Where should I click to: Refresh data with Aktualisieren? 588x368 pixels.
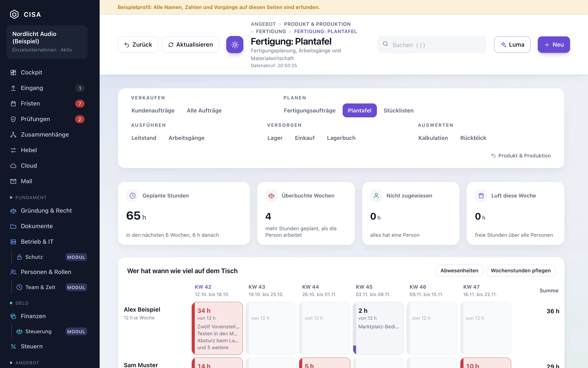pyautogui.click(x=190, y=45)
